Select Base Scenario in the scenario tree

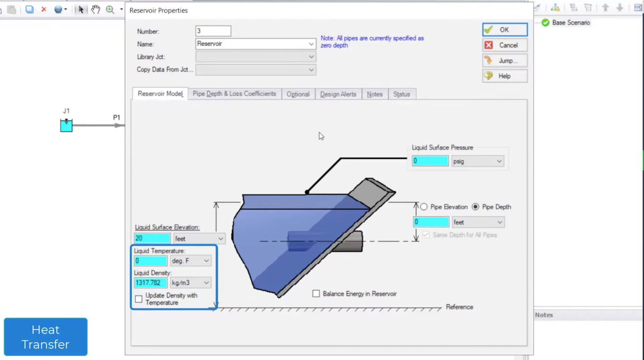[571, 23]
